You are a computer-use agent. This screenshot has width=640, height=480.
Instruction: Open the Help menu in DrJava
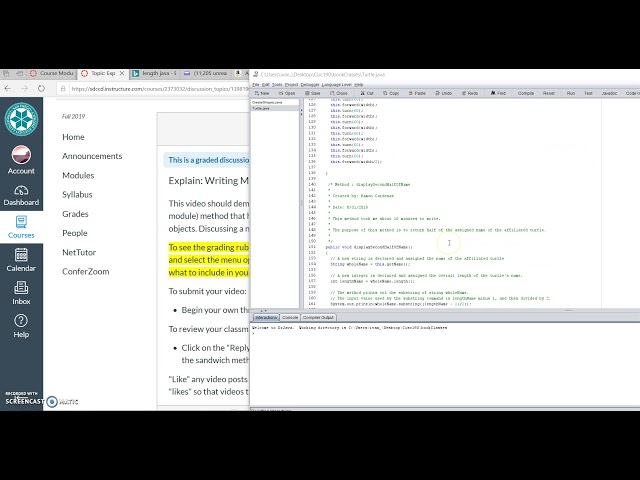coord(359,84)
